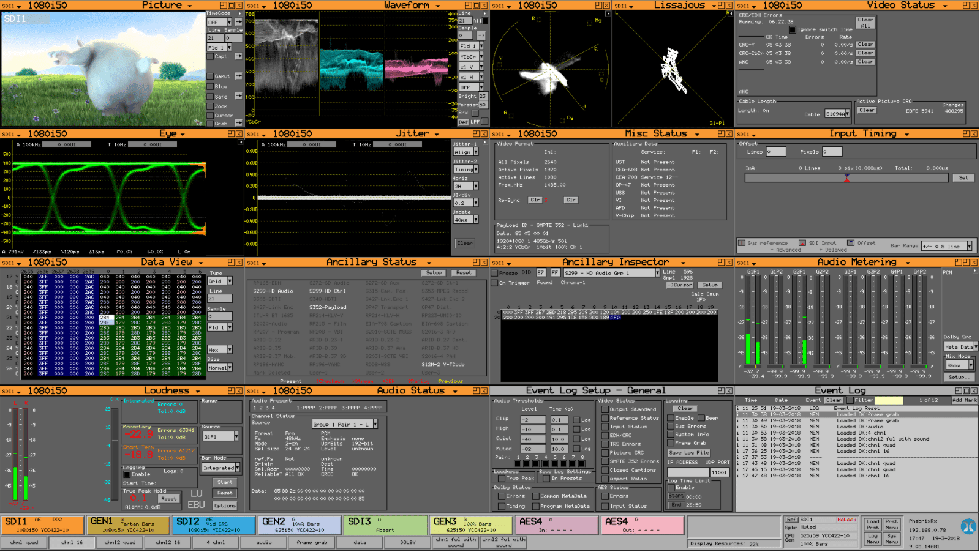Image resolution: width=980 pixels, height=552 pixels.
Task: Collapse the Eye panel side arrow
Action: coord(241,142)
